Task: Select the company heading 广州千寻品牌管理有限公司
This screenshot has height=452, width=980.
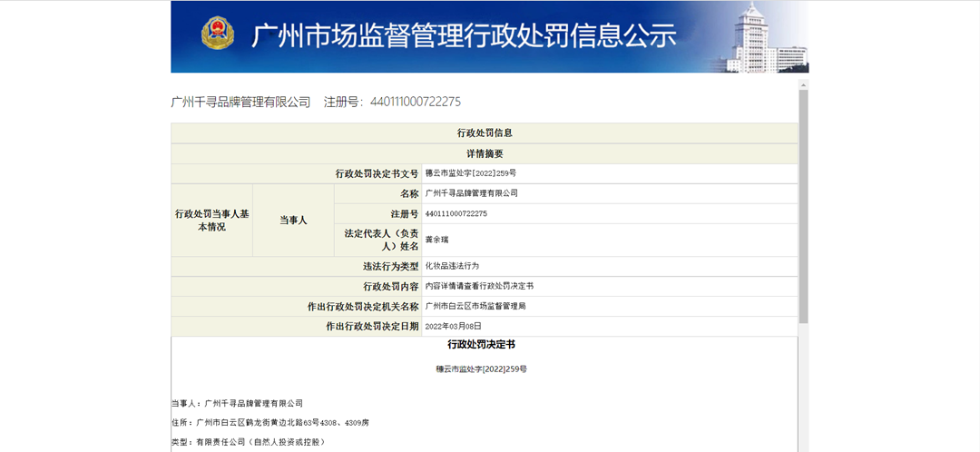Action: click(x=240, y=102)
